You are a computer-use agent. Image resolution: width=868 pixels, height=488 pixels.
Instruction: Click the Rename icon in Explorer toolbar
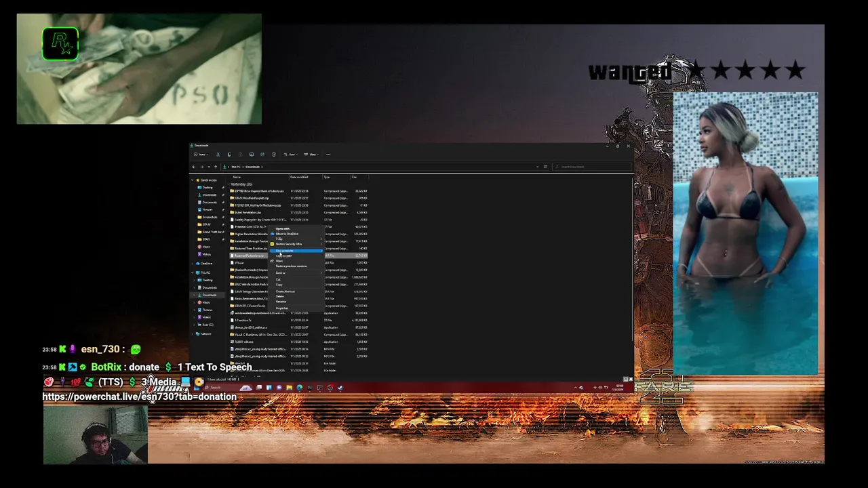[252, 155]
